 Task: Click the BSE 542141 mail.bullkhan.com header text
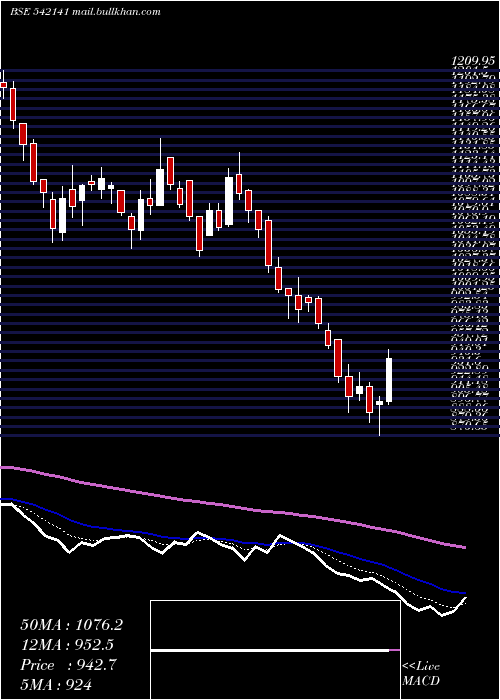[x=85, y=12]
